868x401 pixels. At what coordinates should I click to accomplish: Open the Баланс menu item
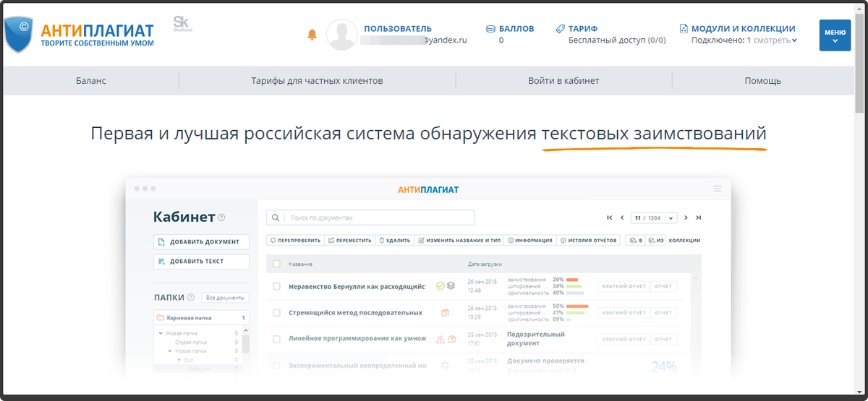pos(91,81)
